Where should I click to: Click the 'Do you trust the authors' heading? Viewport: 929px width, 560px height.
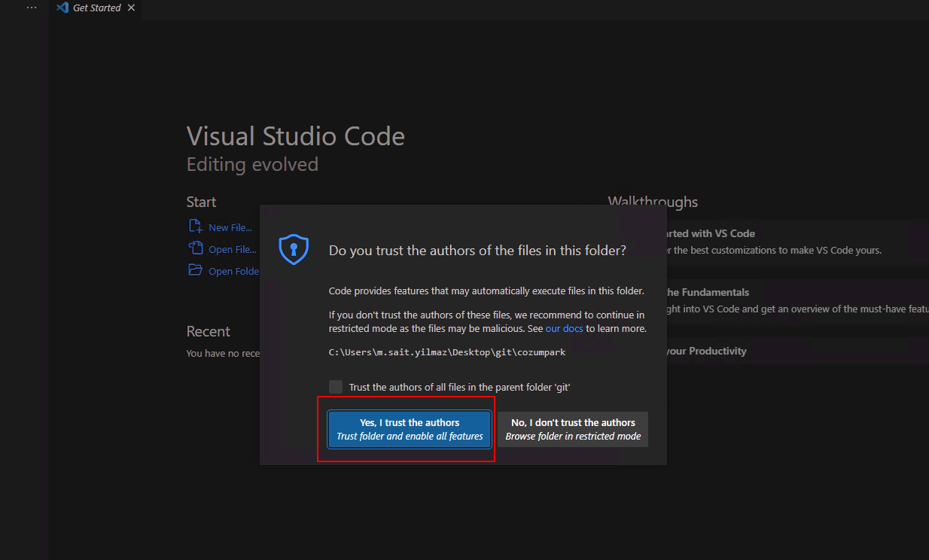click(477, 250)
